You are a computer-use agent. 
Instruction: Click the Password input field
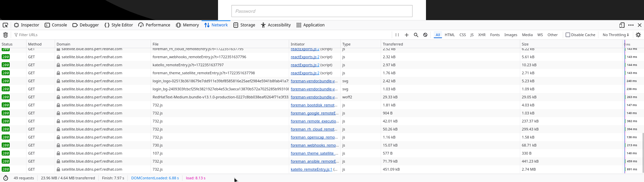(x=322, y=11)
